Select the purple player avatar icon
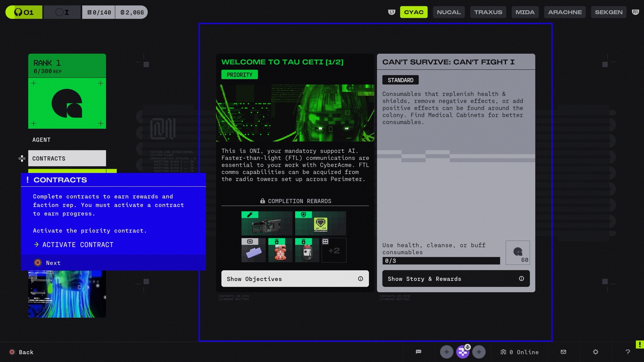The height and width of the screenshot is (362, 644). 463,352
